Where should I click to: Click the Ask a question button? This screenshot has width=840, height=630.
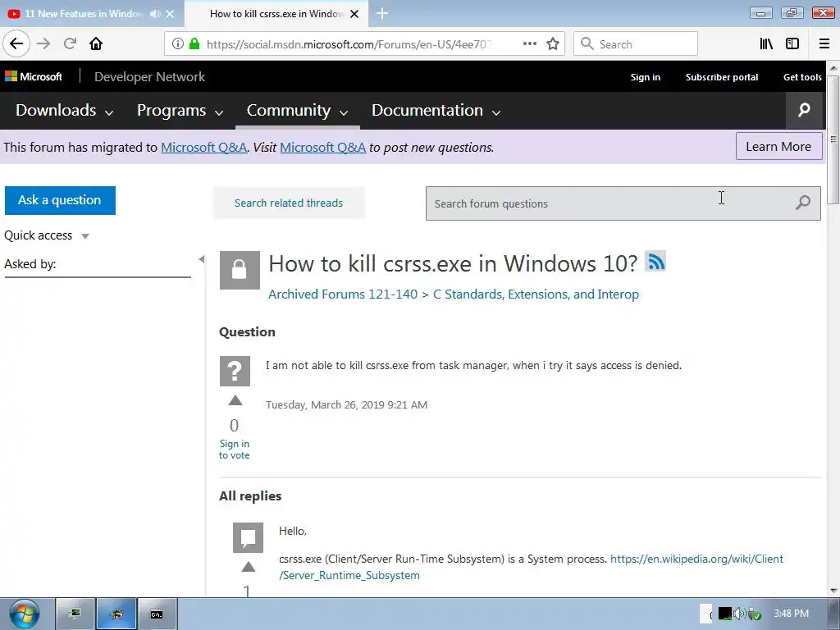(60, 200)
